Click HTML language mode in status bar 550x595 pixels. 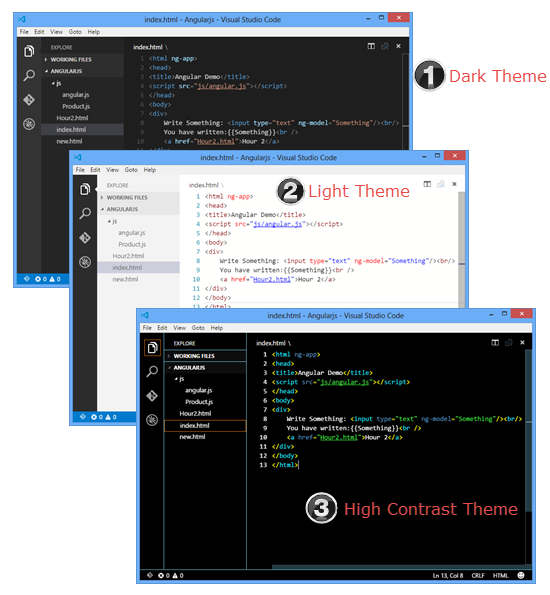click(500, 576)
